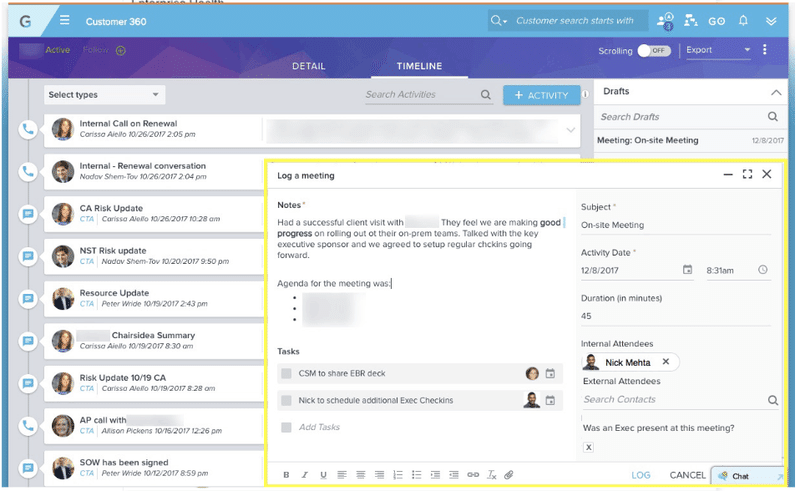The height and width of the screenshot is (491, 800).
Task: Switch to the TIMELINE tab
Action: 419,66
